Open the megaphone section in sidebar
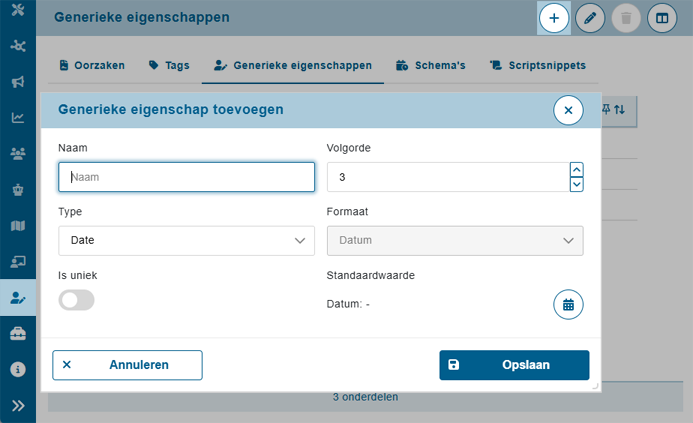 point(18,82)
